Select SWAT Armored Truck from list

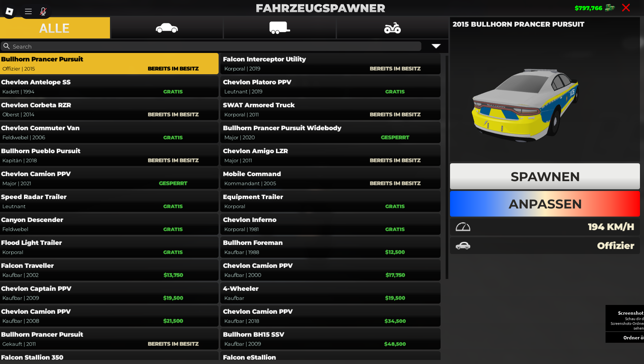(330, 110)
